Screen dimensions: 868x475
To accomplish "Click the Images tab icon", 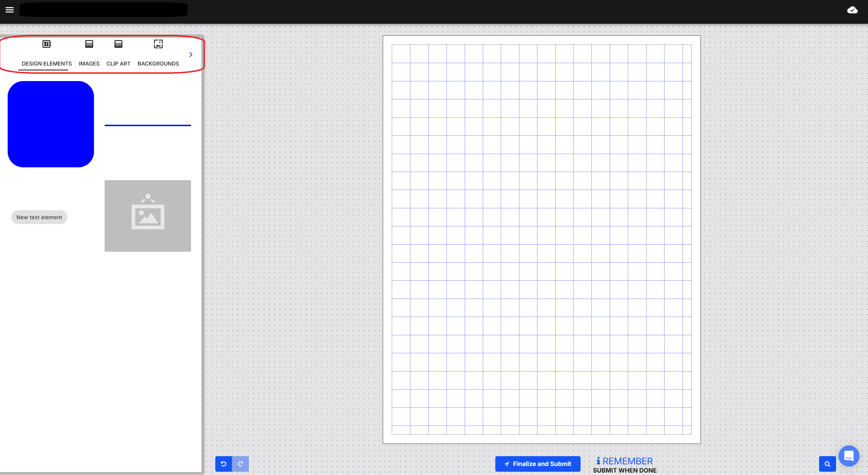I will pyautogui.click(x=89, y=44).
